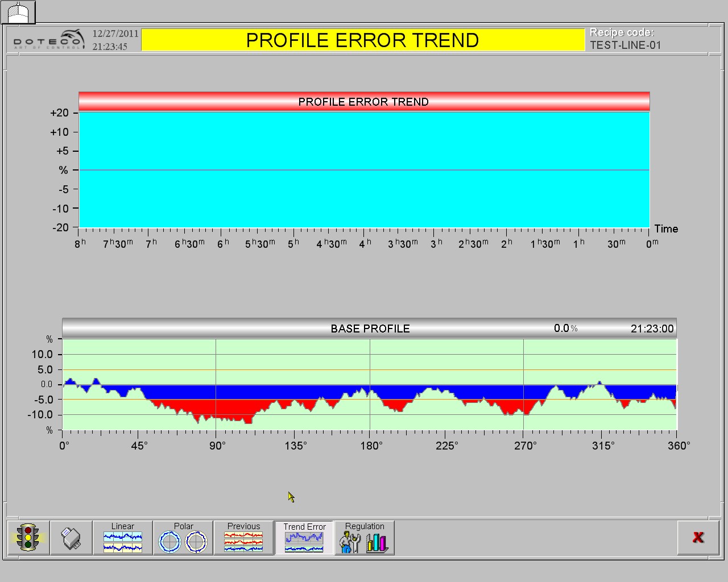
Task: Click the -20 error axis label
Action: tap(60, 227)
